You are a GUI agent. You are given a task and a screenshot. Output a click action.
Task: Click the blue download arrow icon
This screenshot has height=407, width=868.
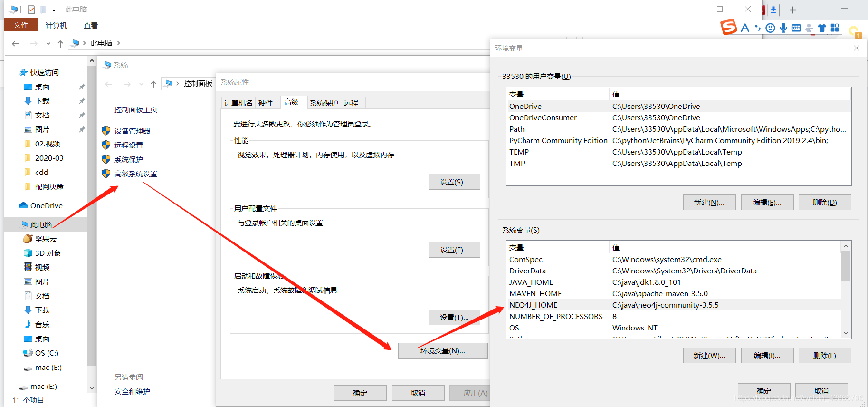tap(773, 10)
